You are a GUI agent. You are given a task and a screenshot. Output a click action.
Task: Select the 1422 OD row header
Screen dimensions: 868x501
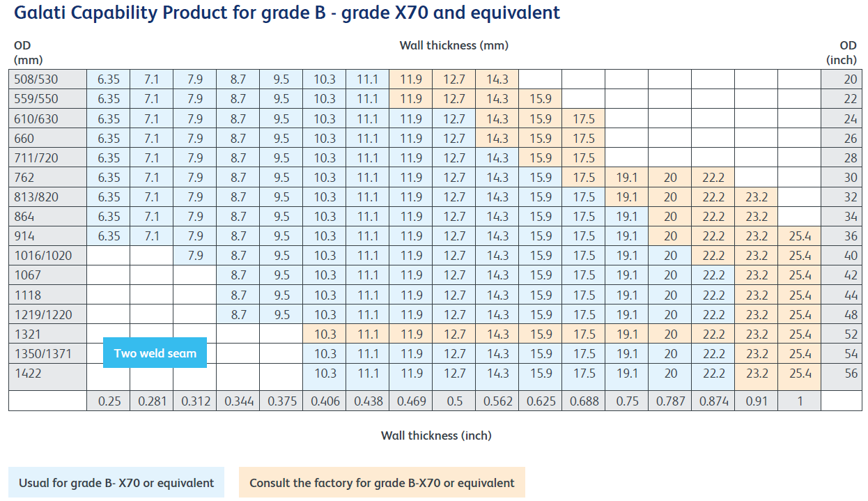[47, 373]
